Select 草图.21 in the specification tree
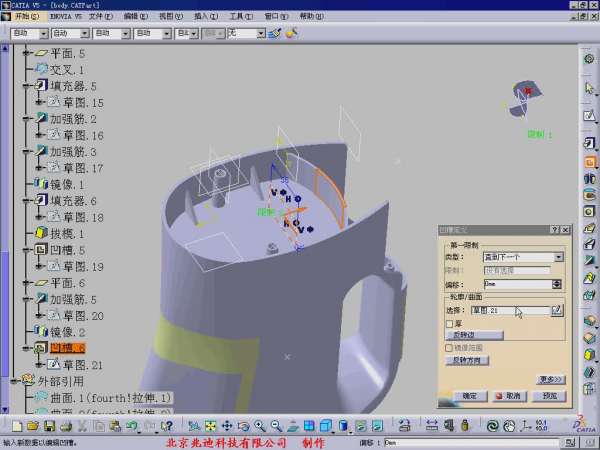This screenshot has height=450, width=600. [x=82, y=364]
